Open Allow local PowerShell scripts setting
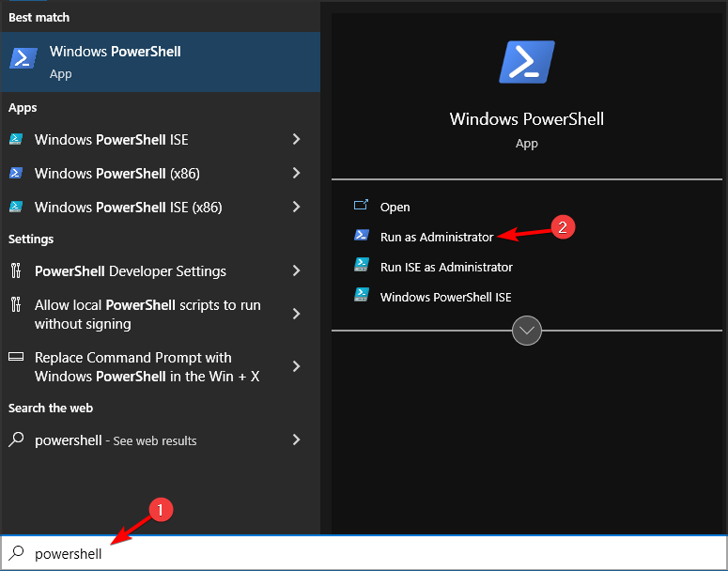The width and height of the screenshot is (728, 571). click(161, 315)
